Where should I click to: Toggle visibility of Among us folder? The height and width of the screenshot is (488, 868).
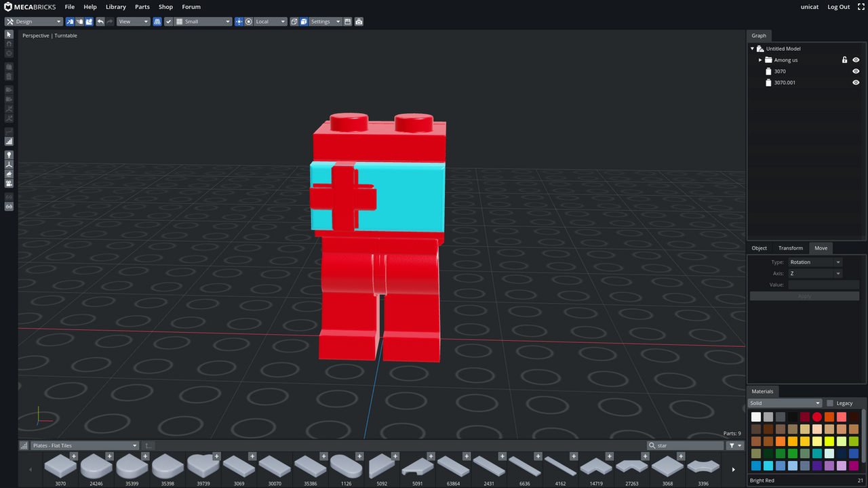pos(856,60)
